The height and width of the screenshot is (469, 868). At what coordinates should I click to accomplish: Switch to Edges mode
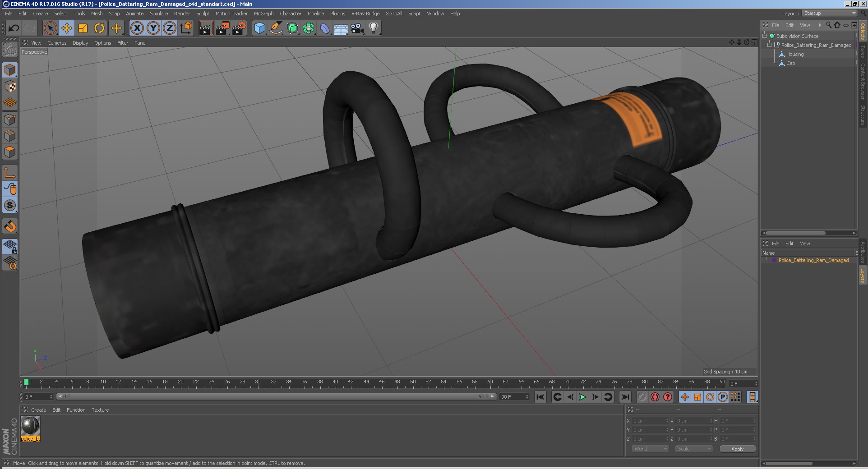(10, 136)
